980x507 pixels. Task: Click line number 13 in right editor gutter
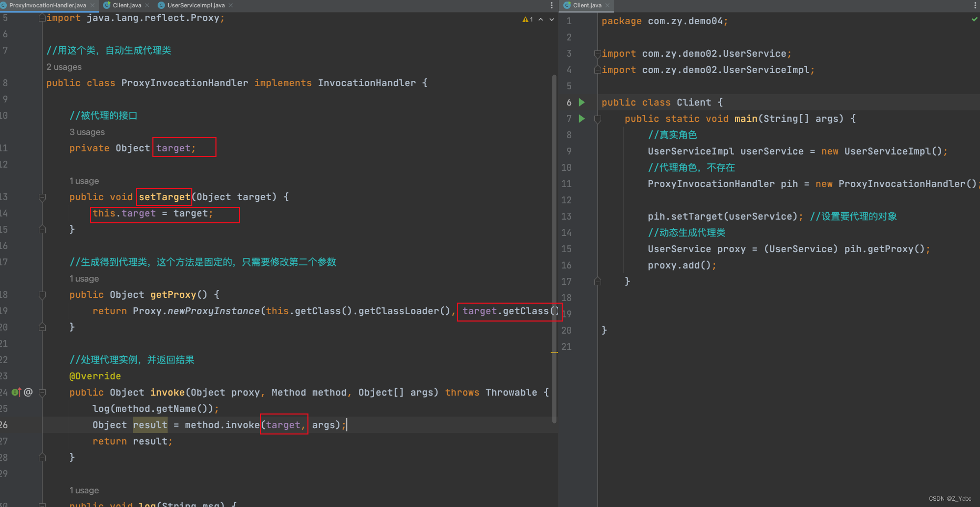[566, 216]
